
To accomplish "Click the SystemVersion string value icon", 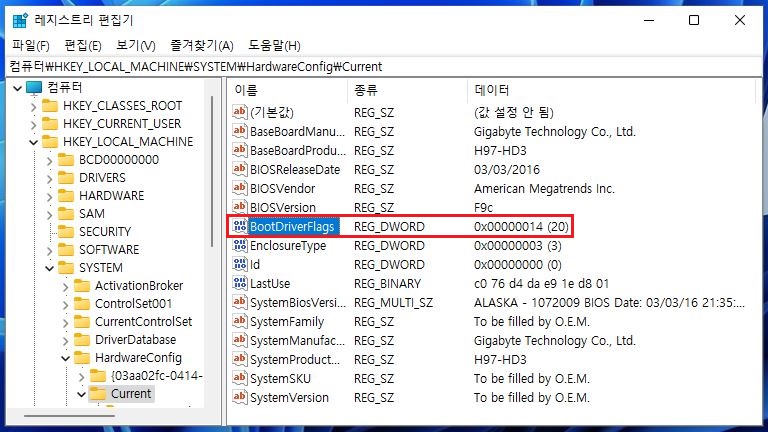I will click(x=240, y=397).
